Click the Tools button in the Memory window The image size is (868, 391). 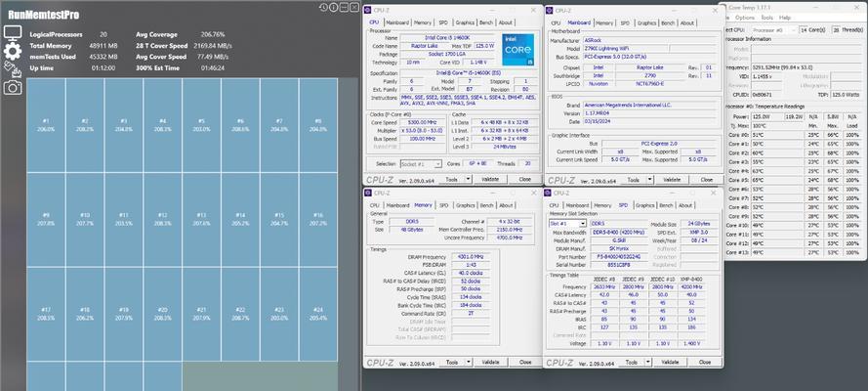point(451,362)
